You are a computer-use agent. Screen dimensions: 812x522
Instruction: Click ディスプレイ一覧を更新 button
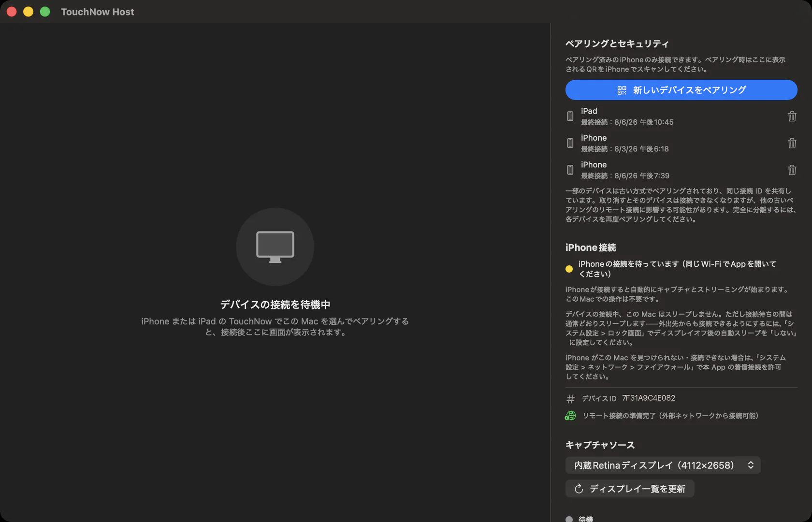click(x=630, y=489)
